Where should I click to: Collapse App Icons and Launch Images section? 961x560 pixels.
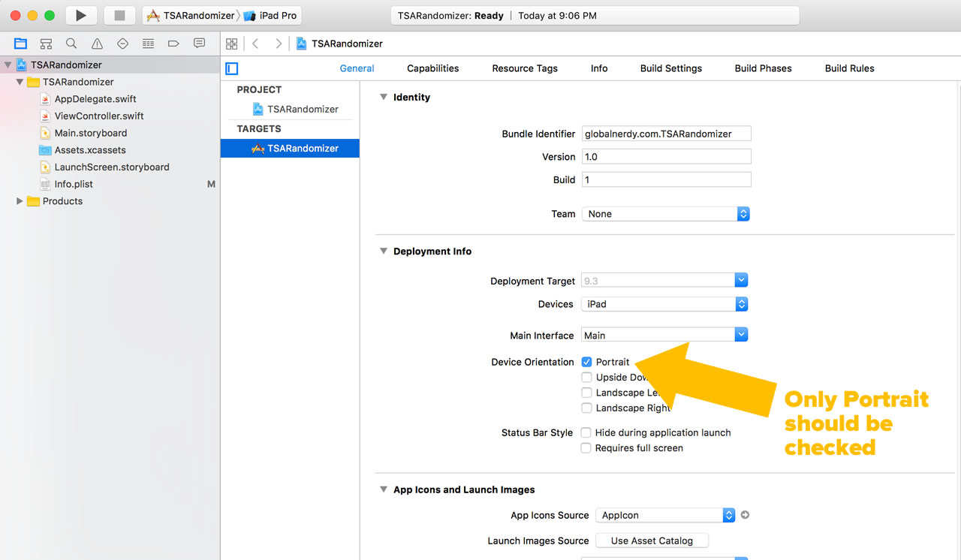coord(384,489)
